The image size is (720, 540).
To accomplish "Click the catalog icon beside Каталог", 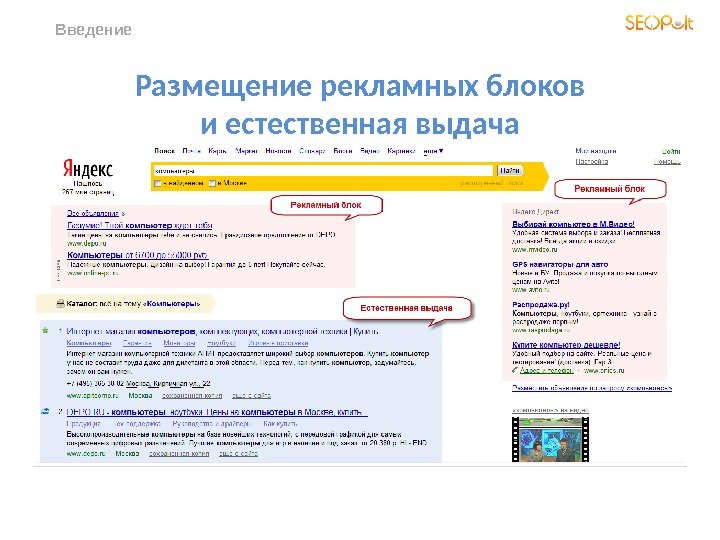I will (60, 304).
